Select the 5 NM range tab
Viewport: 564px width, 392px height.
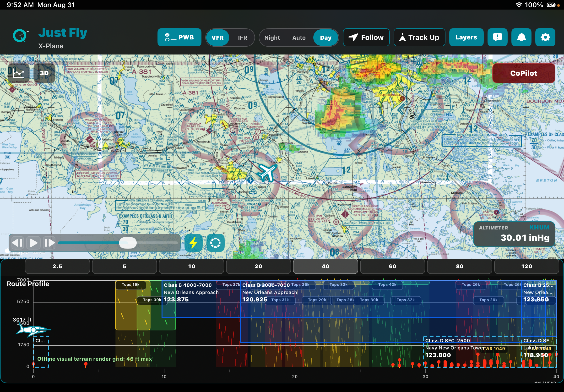coord(125,266)
